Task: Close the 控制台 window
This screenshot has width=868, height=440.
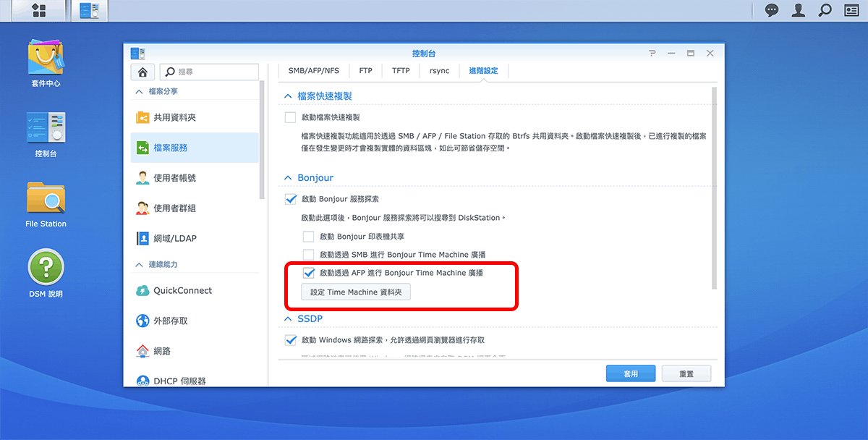Action: 710,54
